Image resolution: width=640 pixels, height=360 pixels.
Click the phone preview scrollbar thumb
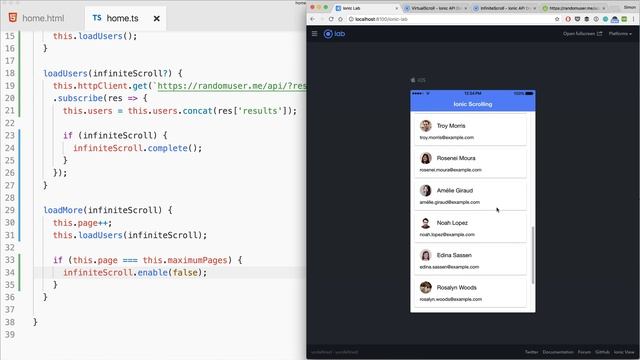533,256
